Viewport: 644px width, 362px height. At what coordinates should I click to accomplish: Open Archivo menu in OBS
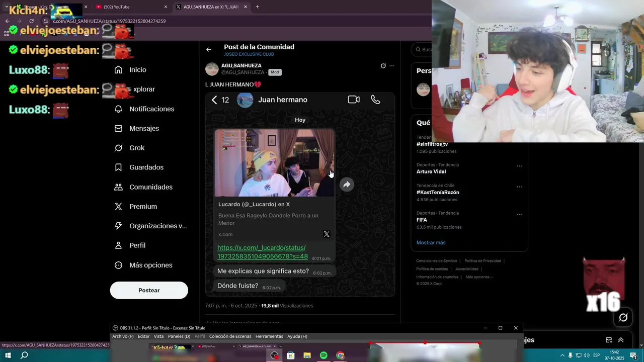click(x=123, y=336)
